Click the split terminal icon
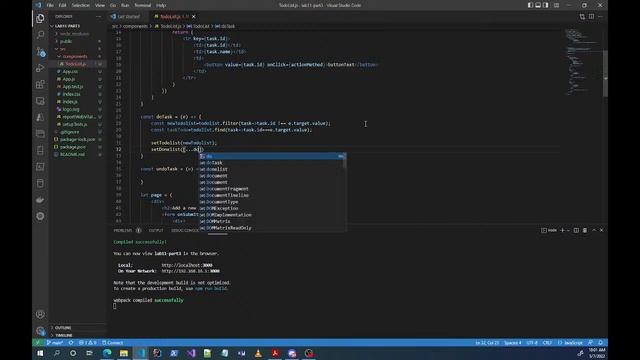 [x=576, y=230]
